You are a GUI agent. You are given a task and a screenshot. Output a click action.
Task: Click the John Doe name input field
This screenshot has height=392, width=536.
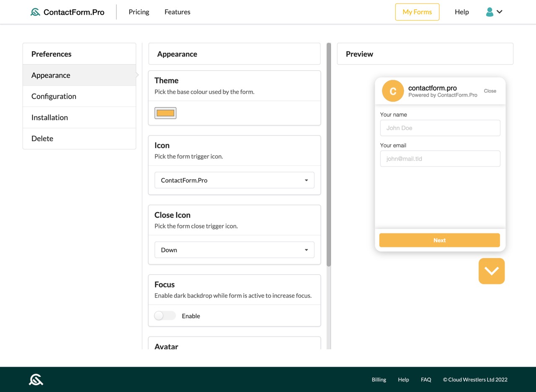pyautogui.click(x=440, y=128)
